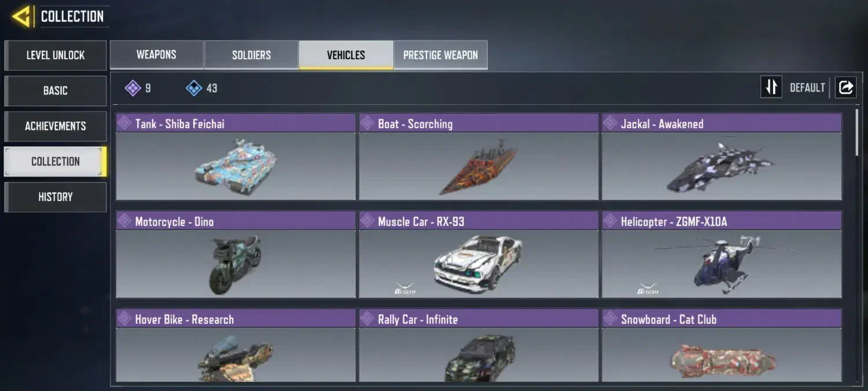Screen dimensions: 868x391
Task: Select the blue rarity filter showing 43
Action: (201, 88)
